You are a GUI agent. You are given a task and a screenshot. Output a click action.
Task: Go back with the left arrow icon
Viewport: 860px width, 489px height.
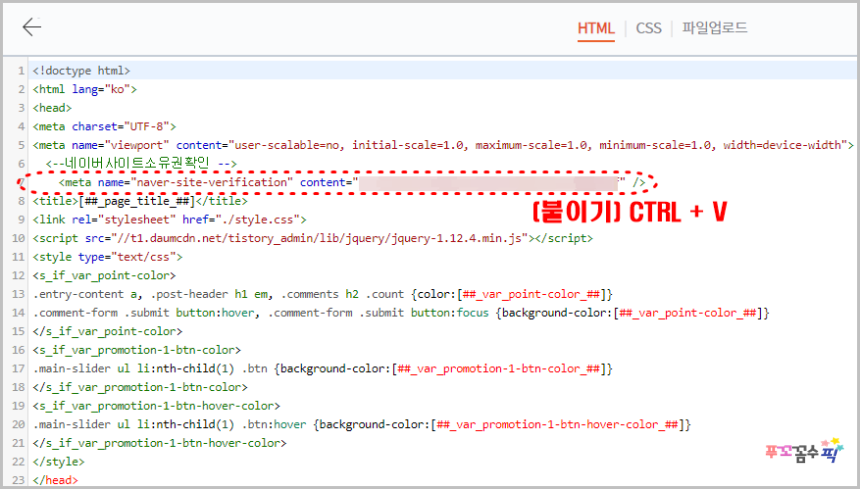(32, 27)
